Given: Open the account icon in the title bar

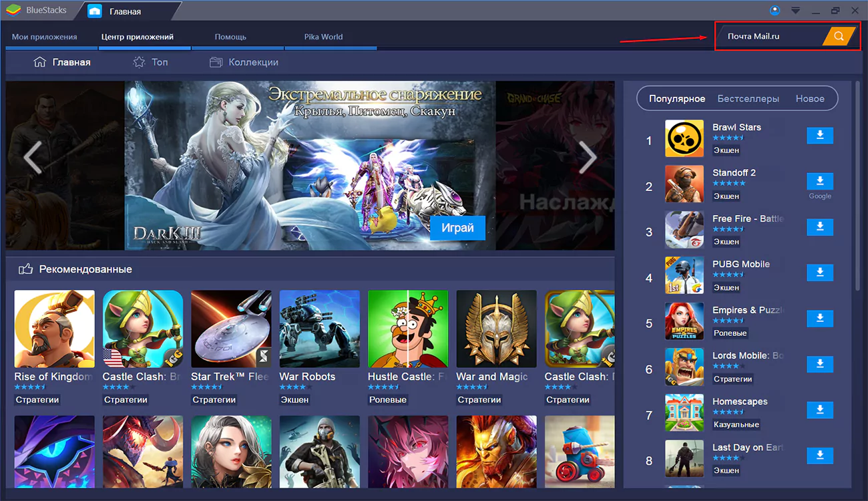Looking at the screenshot, I should point(775,10).
